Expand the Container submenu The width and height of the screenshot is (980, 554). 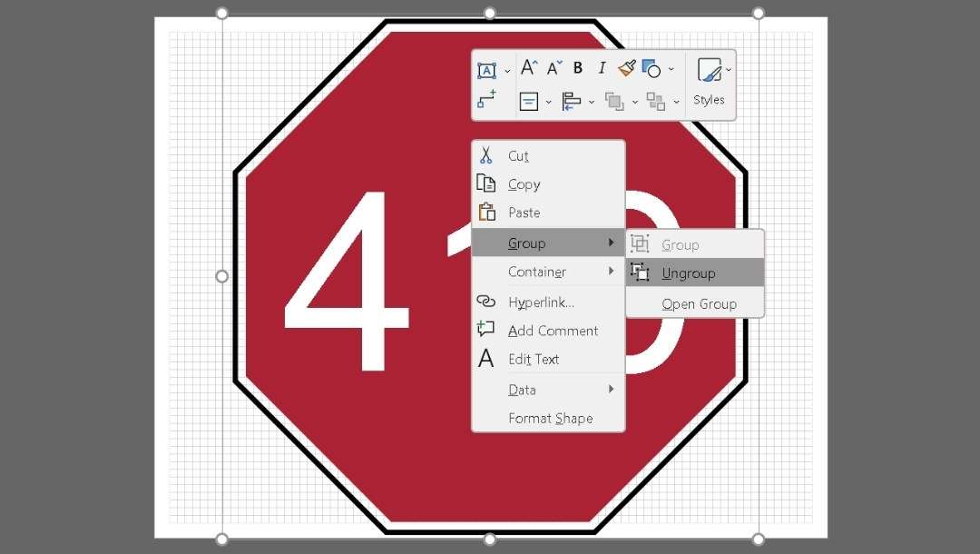[537, 272]
